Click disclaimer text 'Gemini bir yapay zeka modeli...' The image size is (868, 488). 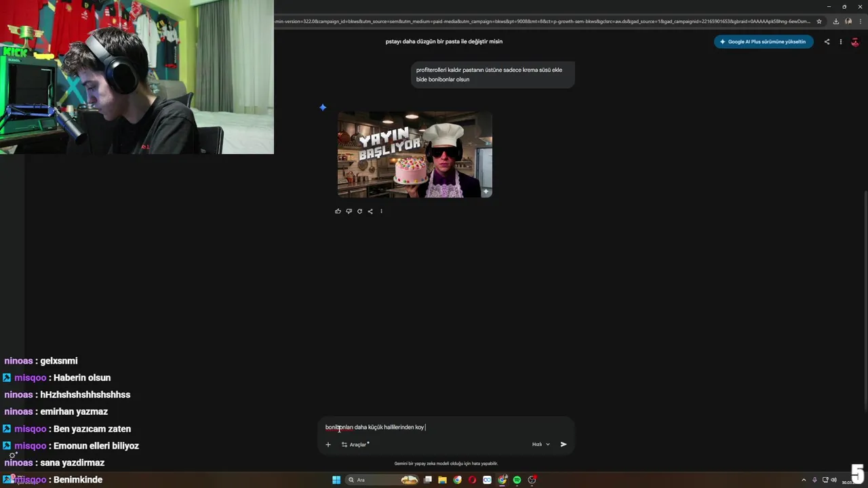[446, 464]
